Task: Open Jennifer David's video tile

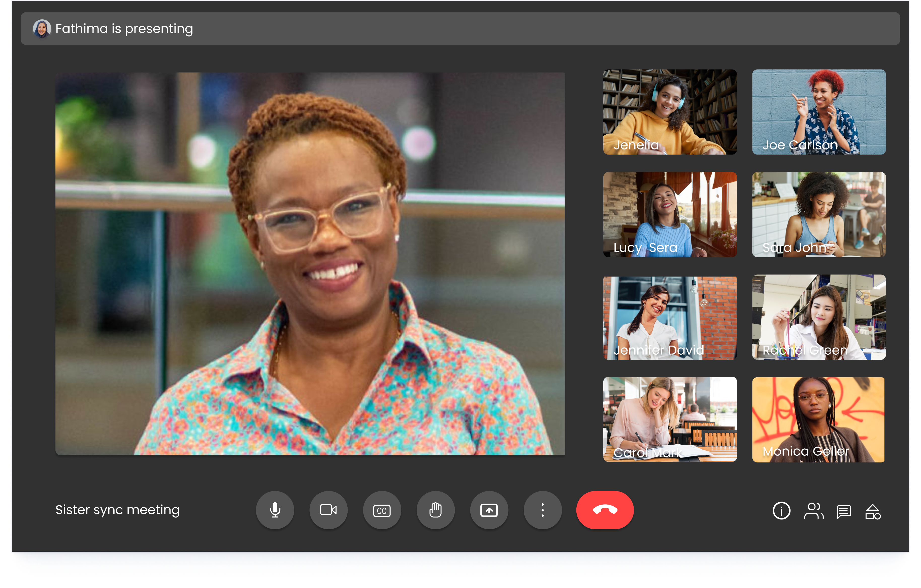Action: (x=670, y=318)
